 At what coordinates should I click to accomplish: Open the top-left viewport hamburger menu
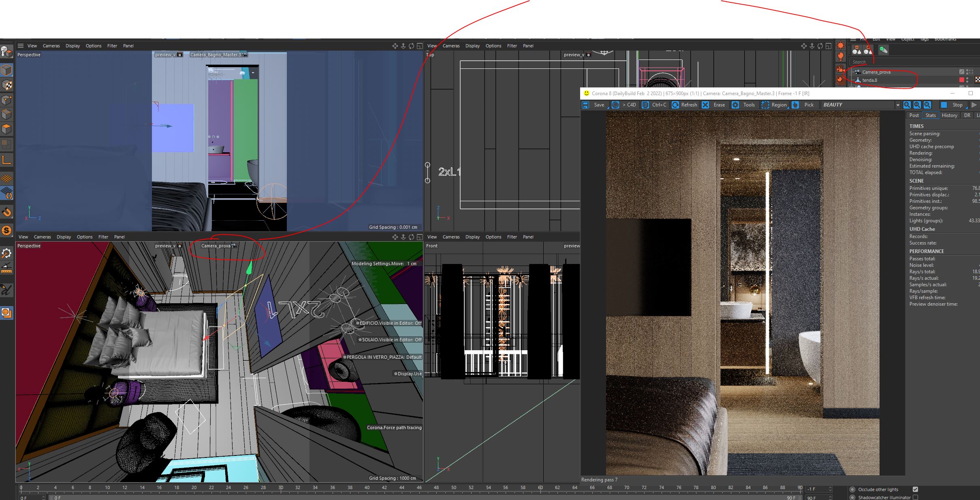(21, 46)
